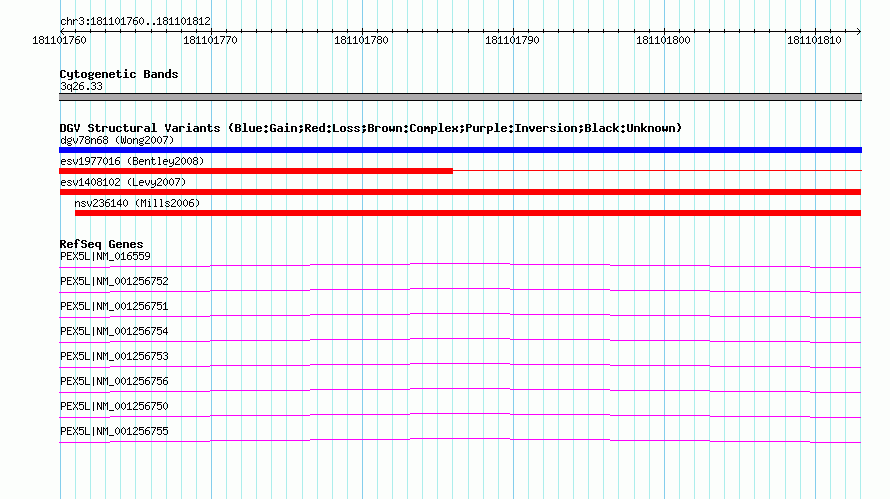Click the PEX5L|NM_001256750 transcript label
890x499 pixels.
(x=114, y=406)
